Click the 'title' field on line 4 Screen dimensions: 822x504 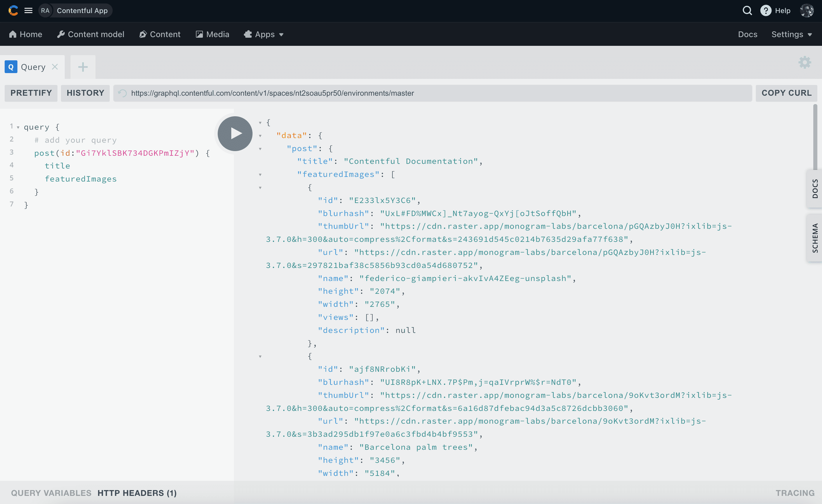pyautogui.click(x=57, y=166)
